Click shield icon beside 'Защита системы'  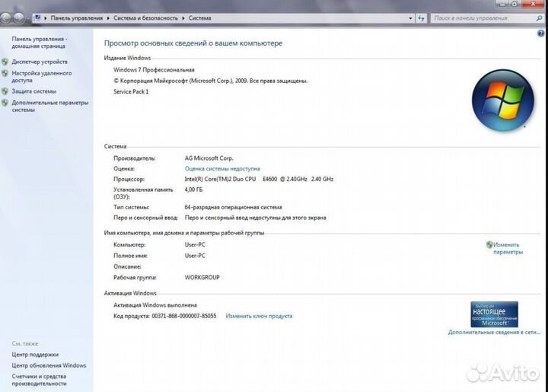(5, 91)
